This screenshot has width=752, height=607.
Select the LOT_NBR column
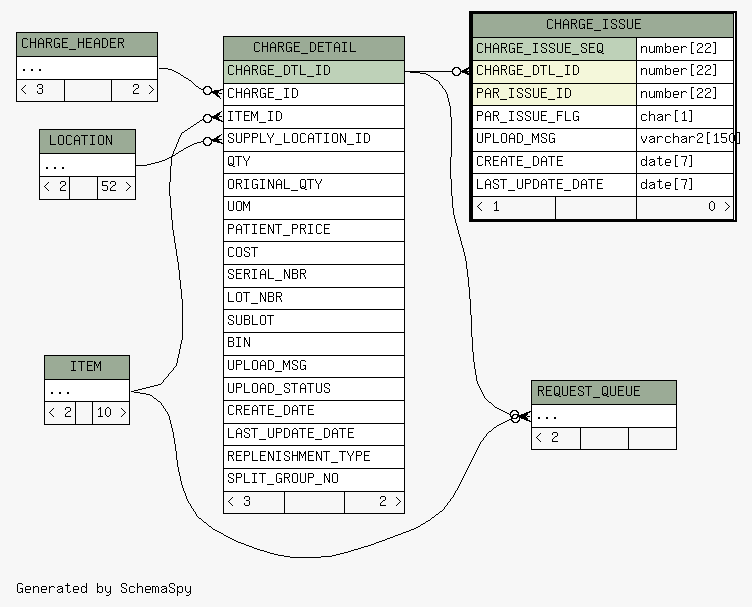314,298
